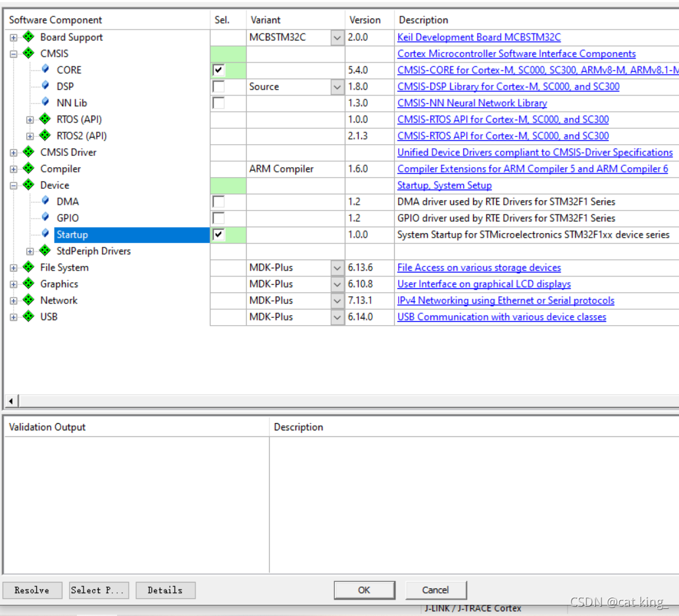Click the RTOS2 (API) green diamond icon

[45, 135]
